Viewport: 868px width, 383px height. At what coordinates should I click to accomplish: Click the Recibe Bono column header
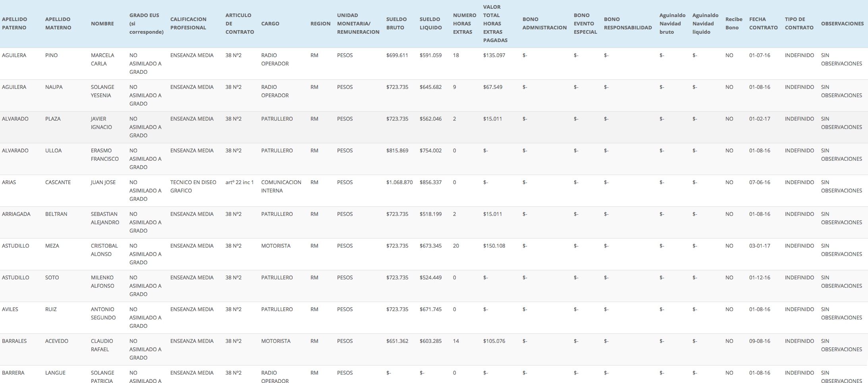pos(734,23)
